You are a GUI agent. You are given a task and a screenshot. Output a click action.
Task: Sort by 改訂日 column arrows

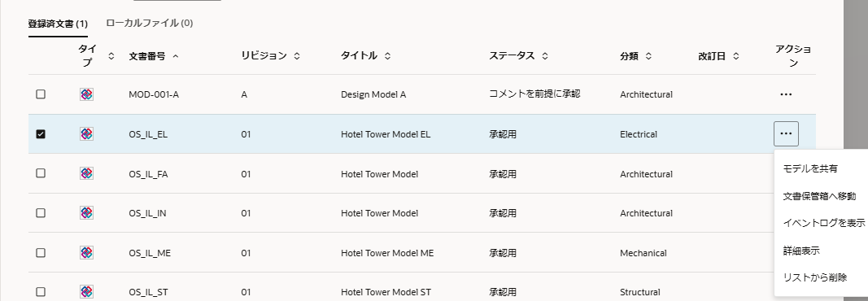tap(736, 56)
